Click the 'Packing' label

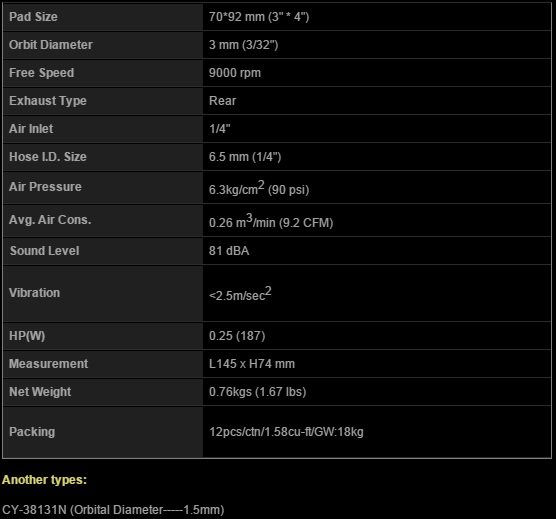click(32, 432)
